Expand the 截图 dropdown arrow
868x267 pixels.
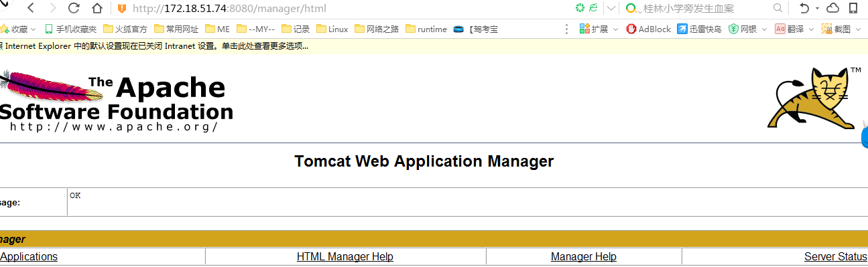click(859, 29)
